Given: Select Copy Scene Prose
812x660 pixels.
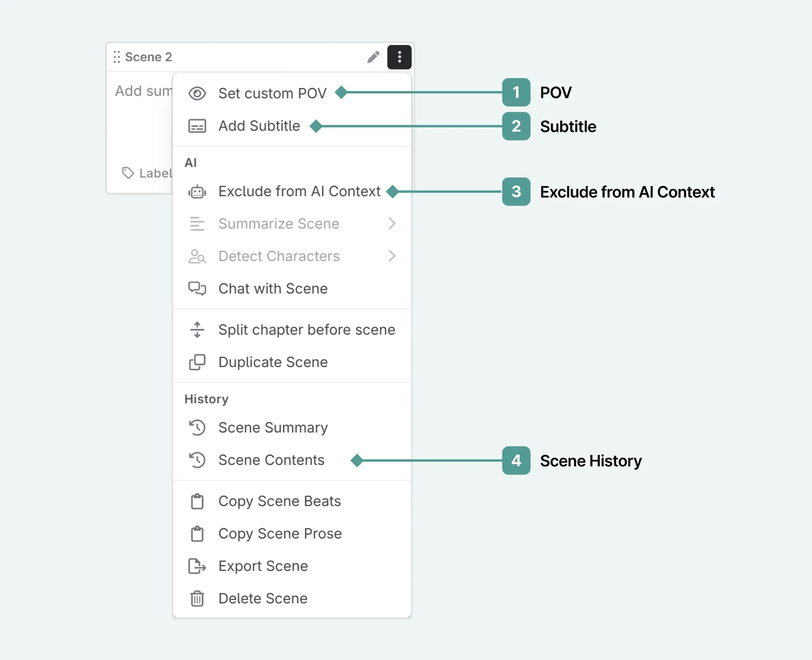Looking at the screenshot, I should pyautogui.click(x=280, y=533).
